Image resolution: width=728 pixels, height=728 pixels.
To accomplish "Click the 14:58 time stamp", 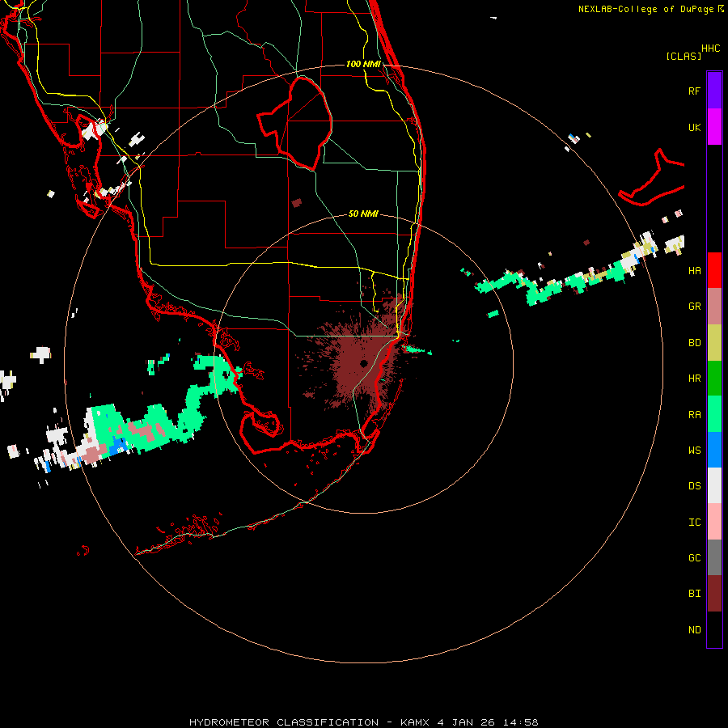I will tap(520, 722).
